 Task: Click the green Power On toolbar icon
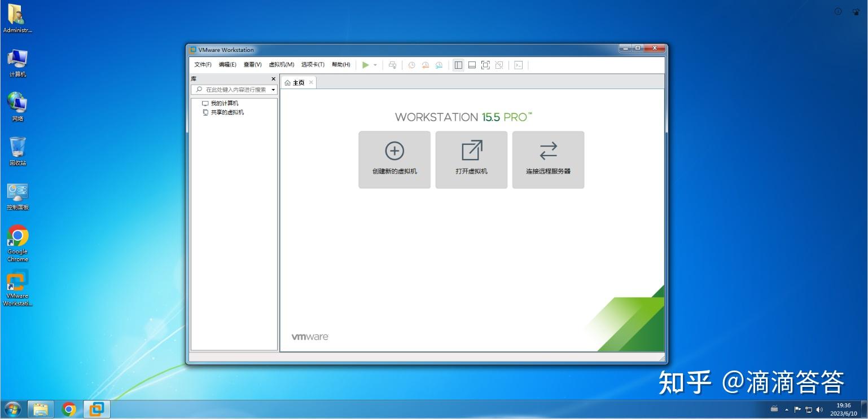366,65
